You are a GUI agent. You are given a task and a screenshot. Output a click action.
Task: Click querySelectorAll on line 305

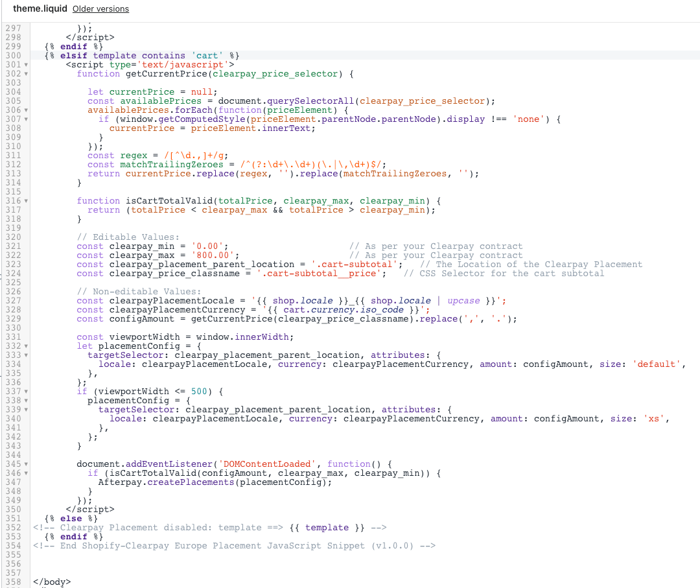pos(310,101)
